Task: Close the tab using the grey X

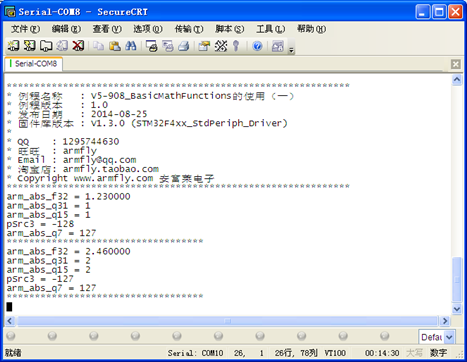Action: pyautogui.click(x=456, y=64)
